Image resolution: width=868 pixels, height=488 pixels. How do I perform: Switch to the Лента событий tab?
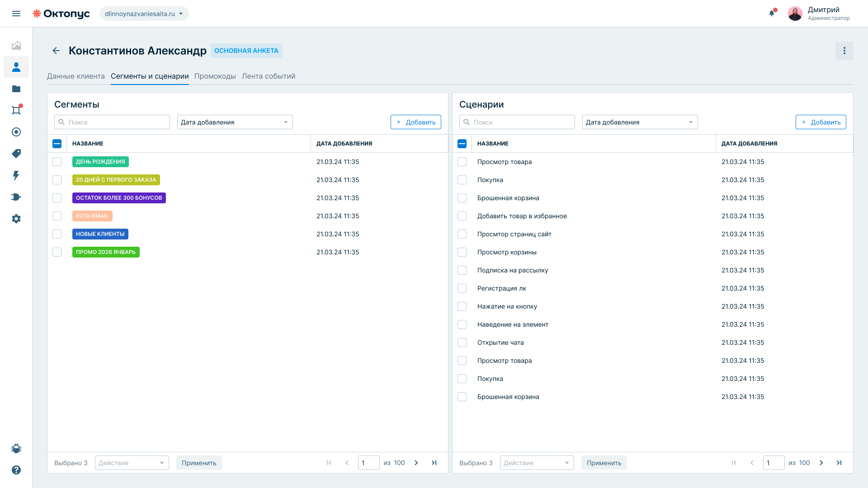pos(269,76)
